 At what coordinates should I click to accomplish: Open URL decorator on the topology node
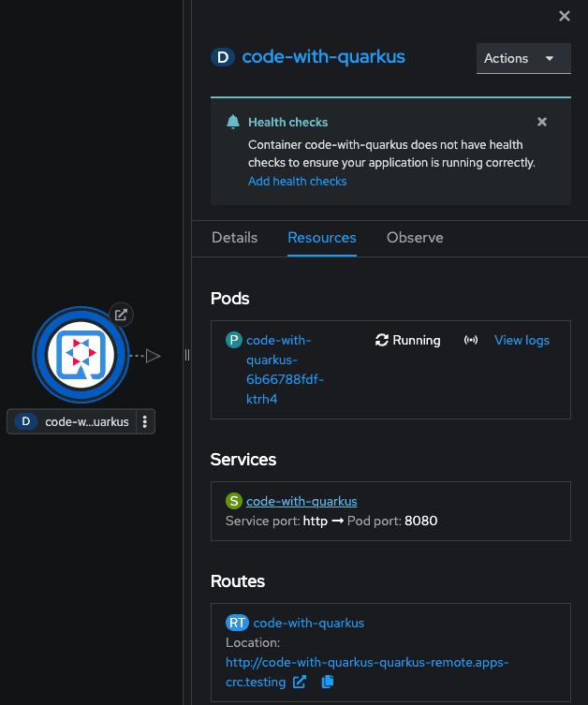[121, 315]
